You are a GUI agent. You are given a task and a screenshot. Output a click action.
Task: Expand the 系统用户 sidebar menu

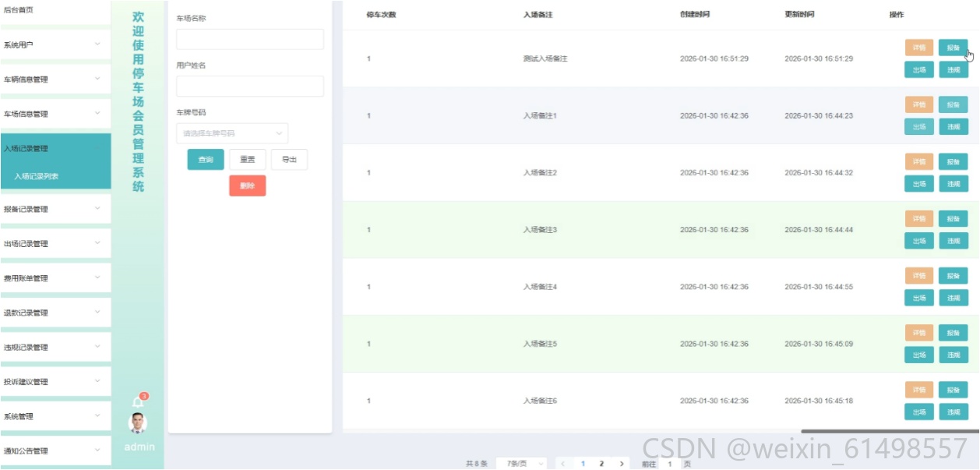[55, 44]
